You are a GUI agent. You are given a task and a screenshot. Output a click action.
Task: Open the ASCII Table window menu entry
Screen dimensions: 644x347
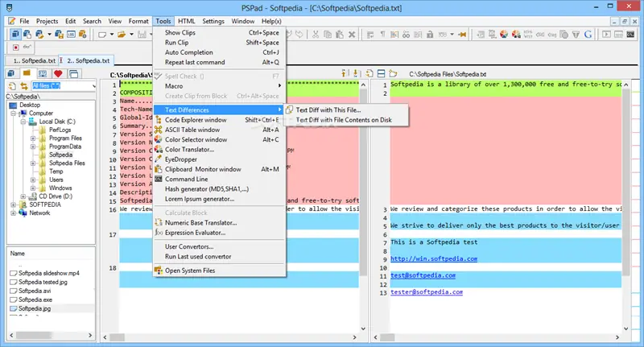(x=219, y=130)
